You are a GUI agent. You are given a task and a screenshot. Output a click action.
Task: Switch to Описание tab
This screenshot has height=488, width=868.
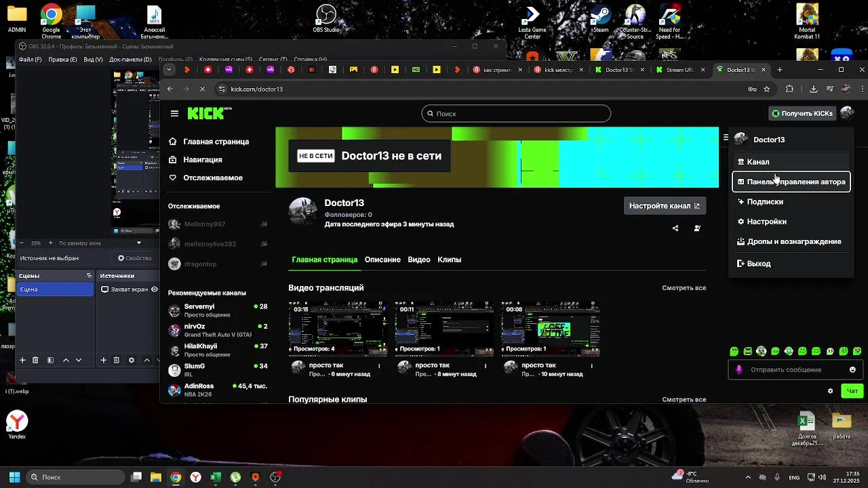[x=382, y=260]
